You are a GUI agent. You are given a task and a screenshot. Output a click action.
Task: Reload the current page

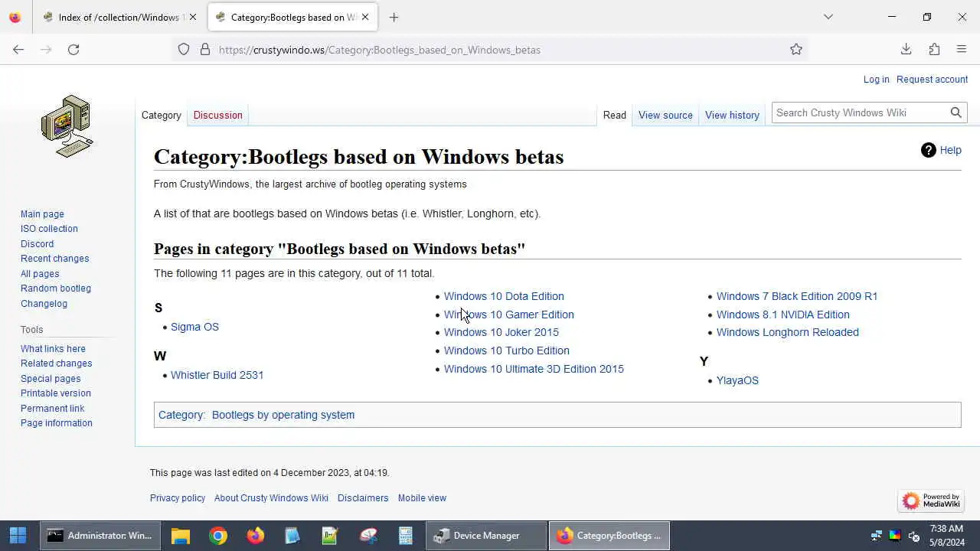(73, 50)
